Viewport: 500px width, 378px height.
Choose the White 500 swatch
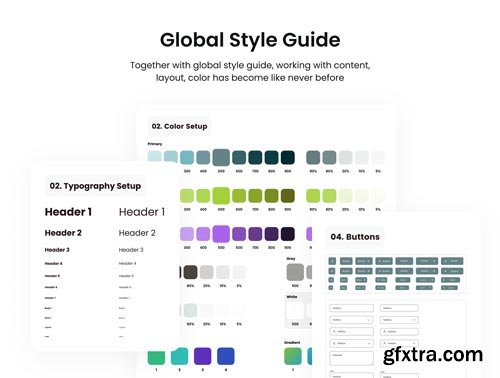pos(295,310)
